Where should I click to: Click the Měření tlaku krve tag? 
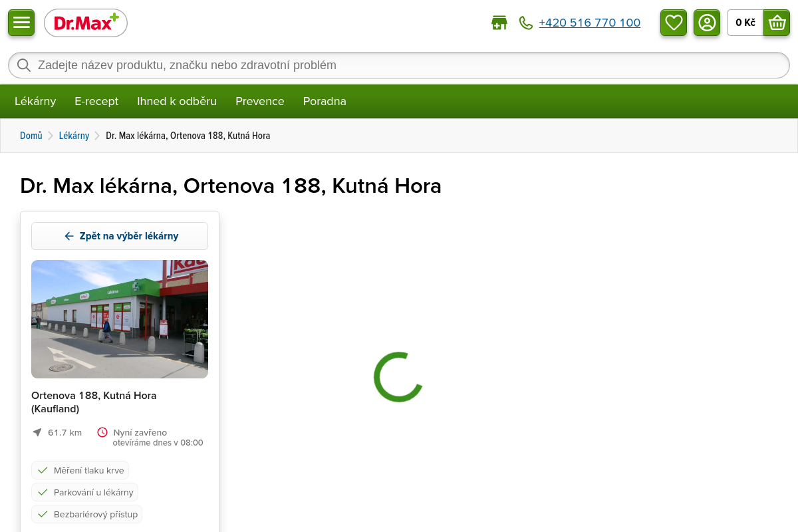[80, 470]
